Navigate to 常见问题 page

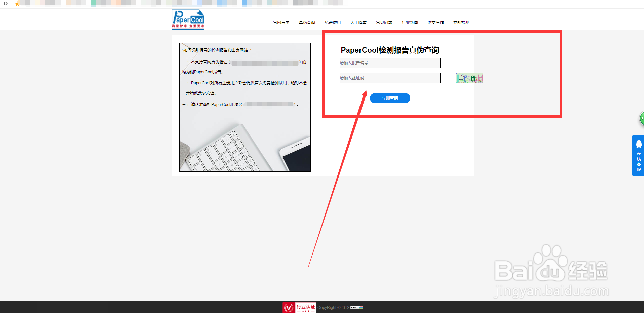coord(384,22)
